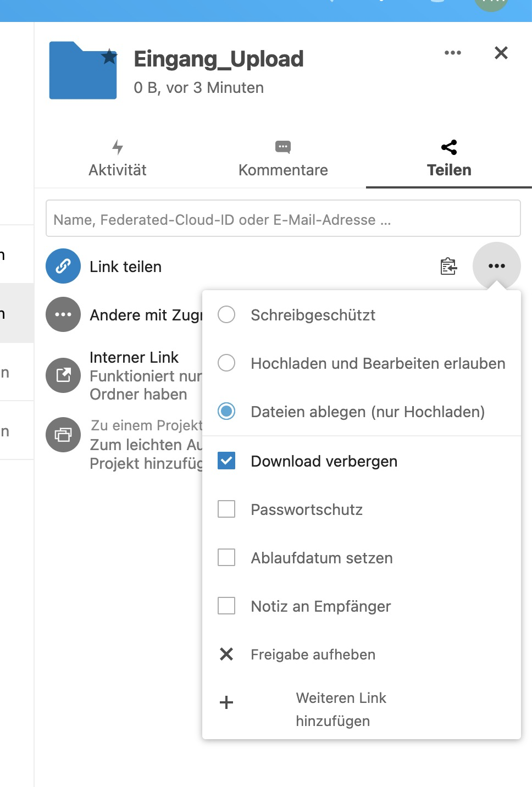The image size is (532, 787).
Task: Tick the Ablaufdatum setzen checkbox
Action: point(226,558)
